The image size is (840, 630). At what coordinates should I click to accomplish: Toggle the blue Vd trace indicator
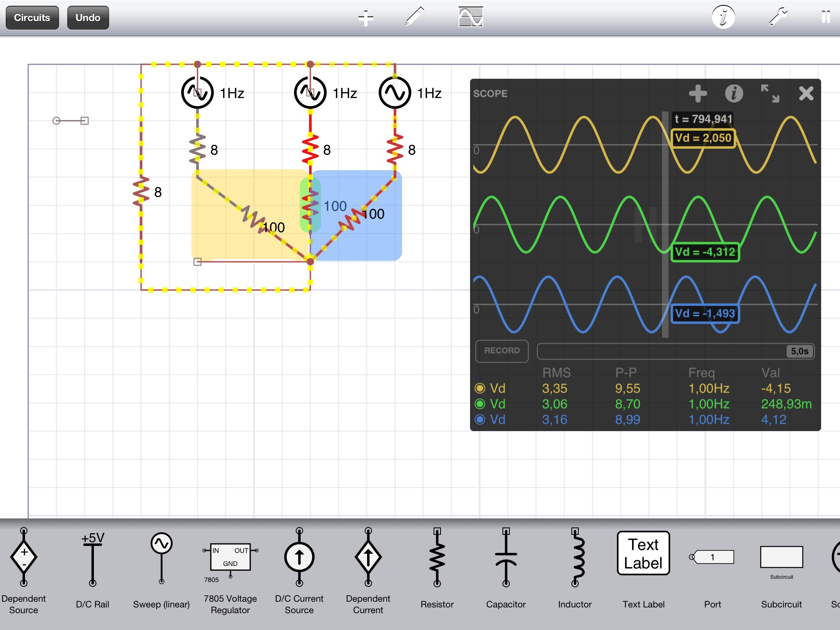[x=480, y=420]
